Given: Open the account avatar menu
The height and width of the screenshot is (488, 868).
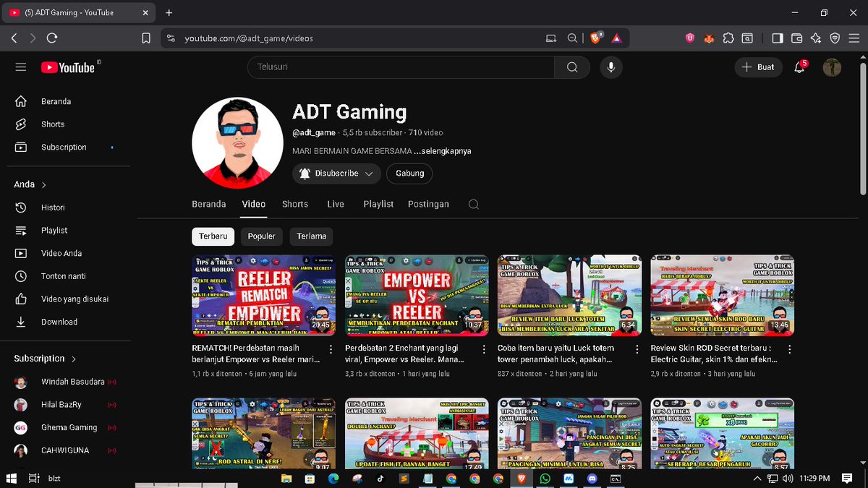Looking at the screenshot, I should pos(833,67).
